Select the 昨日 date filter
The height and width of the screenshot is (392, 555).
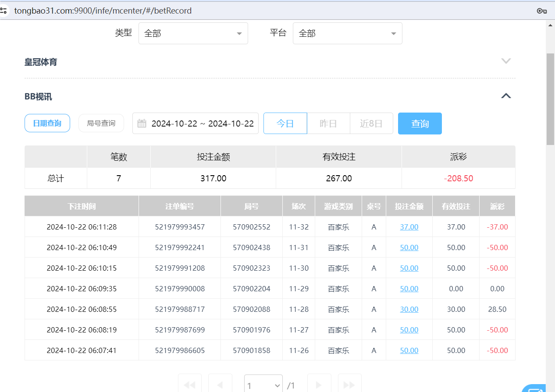coord(328,124)
